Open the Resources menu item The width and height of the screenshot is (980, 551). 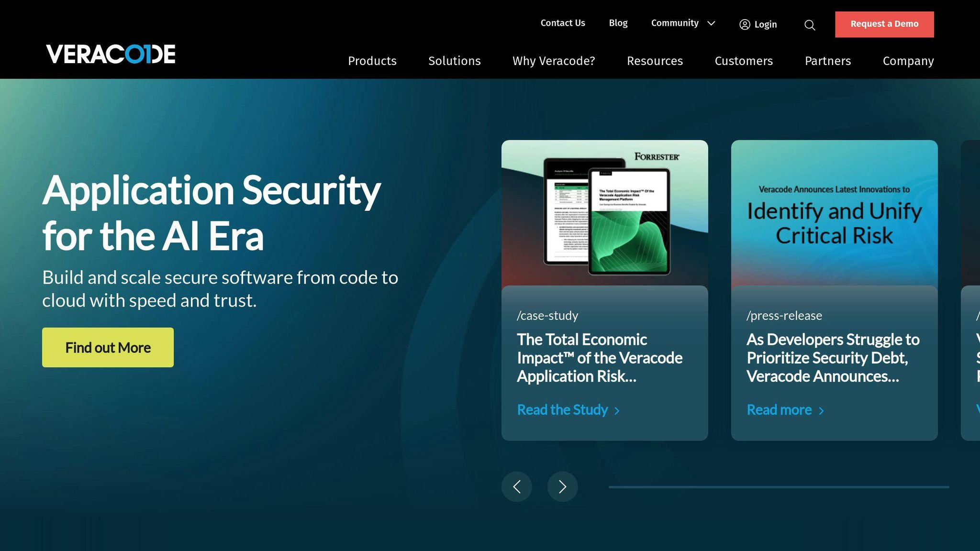click(x=655, y=61)
